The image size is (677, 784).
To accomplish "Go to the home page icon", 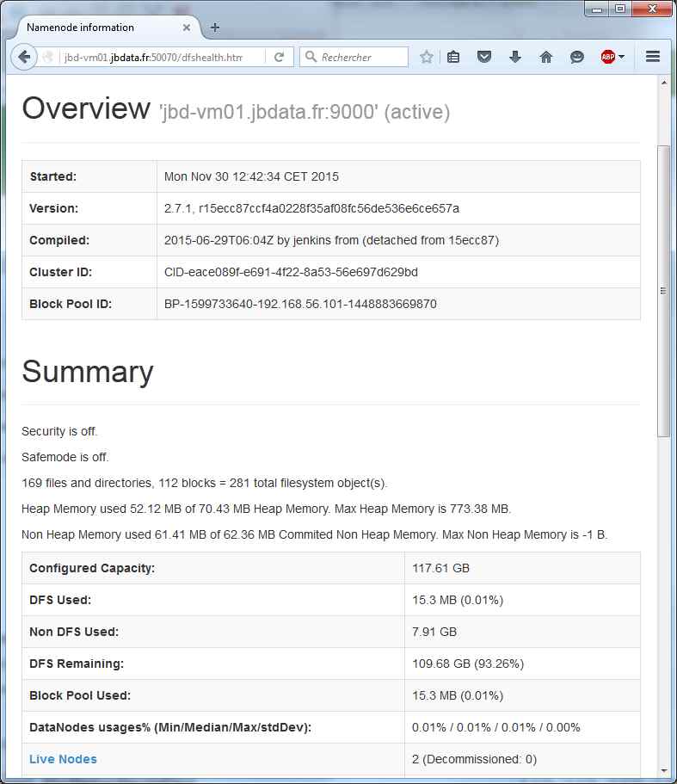I will tap(545, 57).
